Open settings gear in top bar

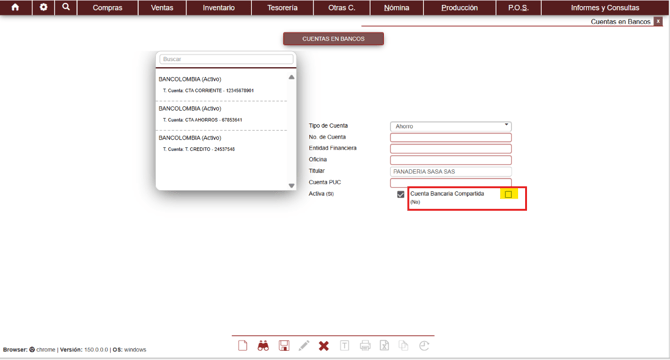(44, 7)
